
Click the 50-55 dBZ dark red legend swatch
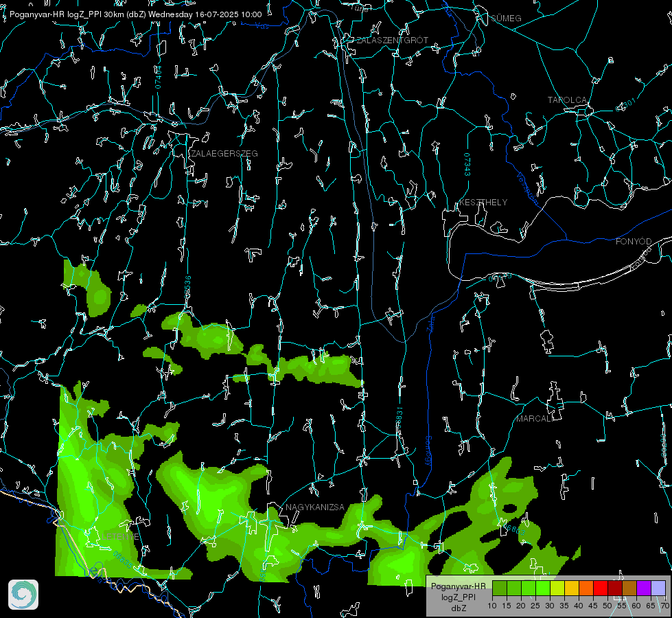click(615, 588)
